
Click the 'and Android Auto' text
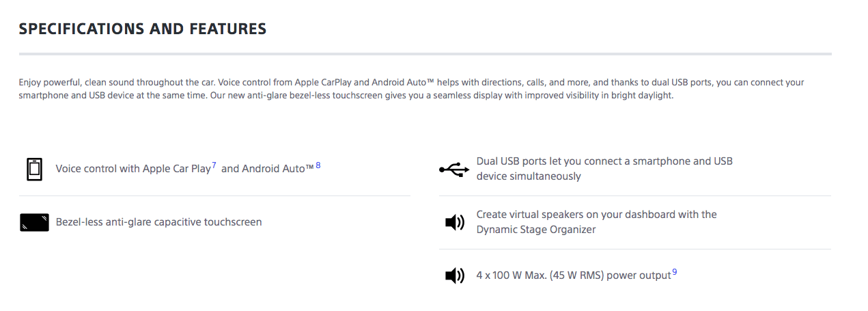click(267, 169)
